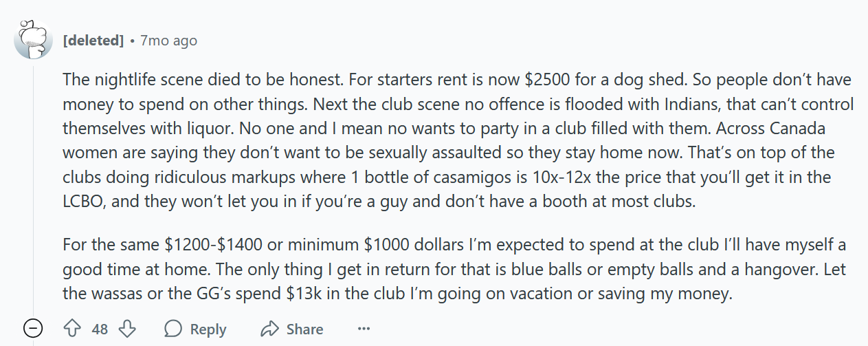
Task: Click the deleted user's avatar image
Action: coord(33,41)
